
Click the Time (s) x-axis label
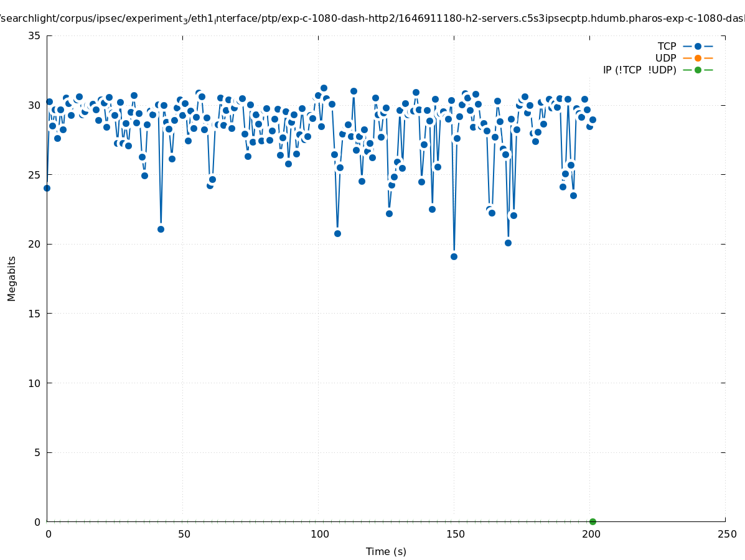pos(386,551)
